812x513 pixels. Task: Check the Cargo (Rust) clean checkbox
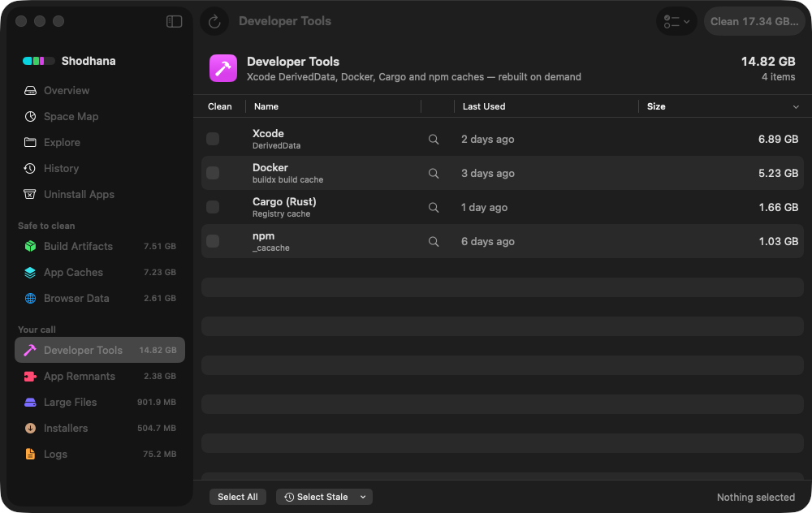(x=213, y=207)
